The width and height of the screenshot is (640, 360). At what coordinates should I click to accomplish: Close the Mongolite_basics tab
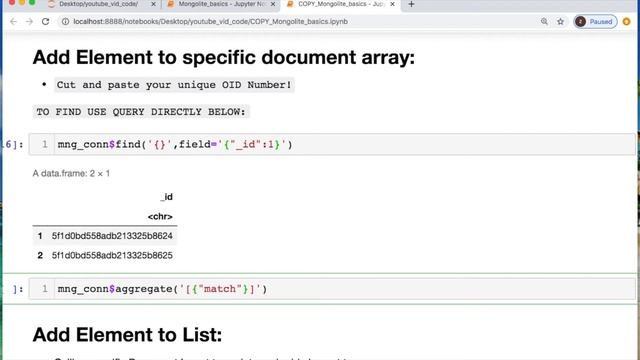273,4
